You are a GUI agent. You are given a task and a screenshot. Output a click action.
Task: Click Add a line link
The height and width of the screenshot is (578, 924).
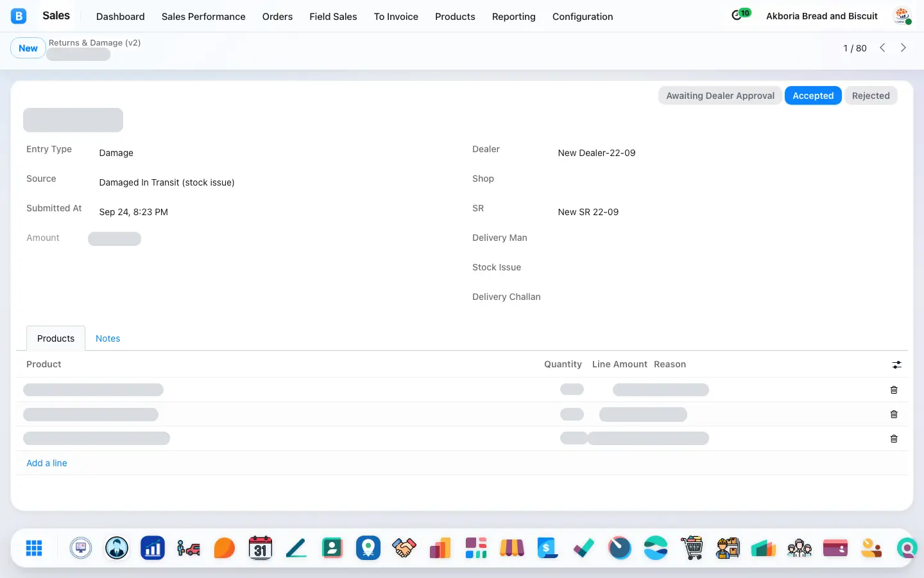47,463
